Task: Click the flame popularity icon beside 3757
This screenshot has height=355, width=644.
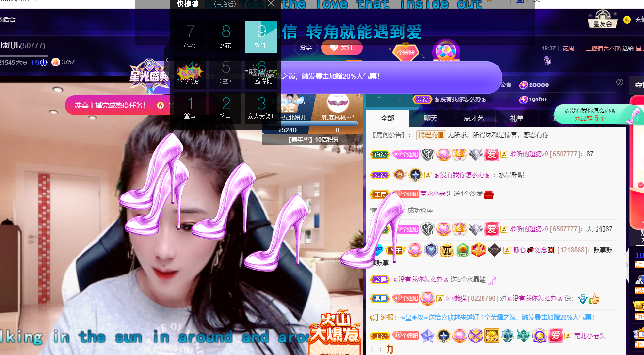Action: point(56,62)
